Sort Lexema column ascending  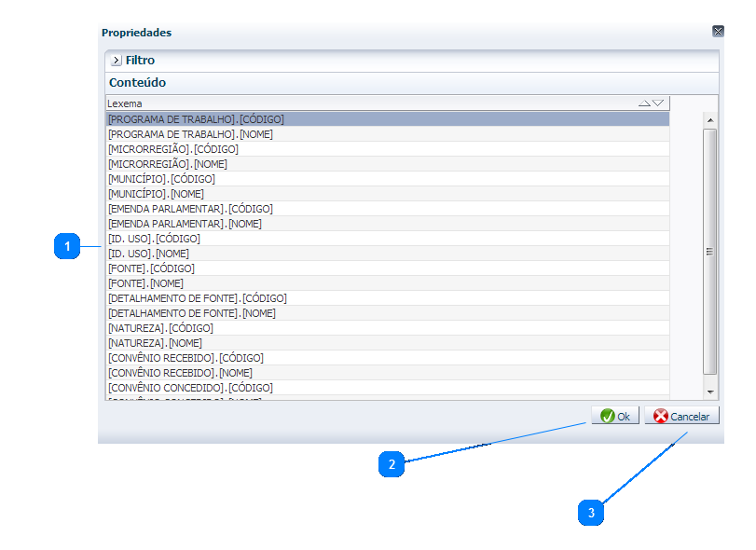pos(644,103)
